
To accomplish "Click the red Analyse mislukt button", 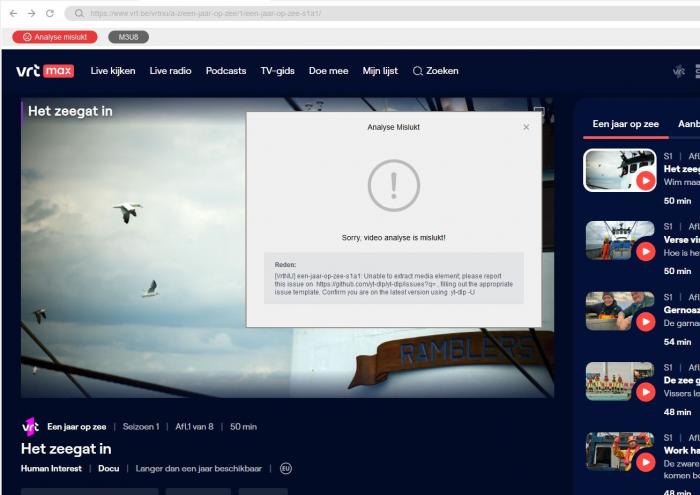I will (x=55, y=37).
